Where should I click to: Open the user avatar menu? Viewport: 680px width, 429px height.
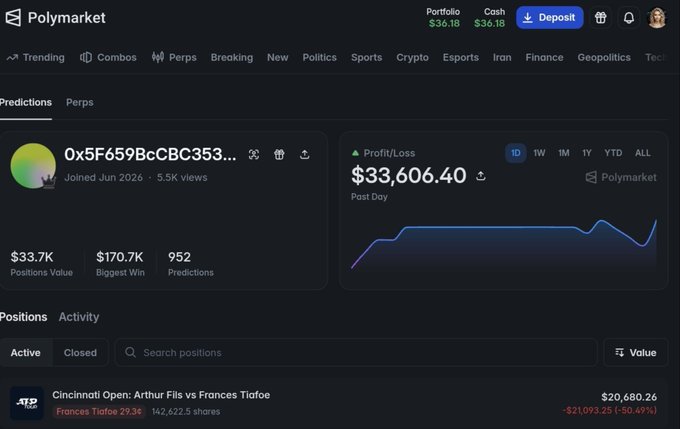point(657,18)
